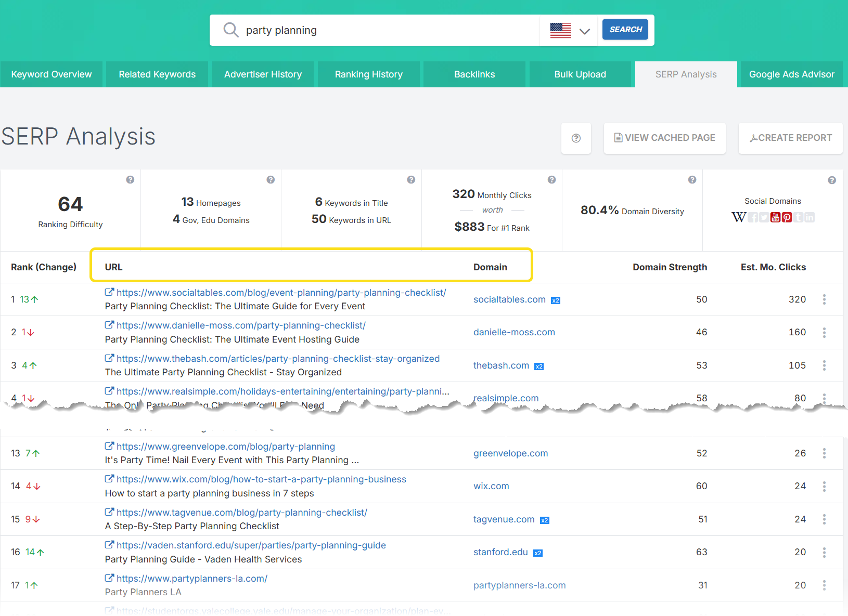The height and width of the screenshot is (616, 848).
Task: Click x2 badge next to tagvenue.com
Action: (544, 520)
